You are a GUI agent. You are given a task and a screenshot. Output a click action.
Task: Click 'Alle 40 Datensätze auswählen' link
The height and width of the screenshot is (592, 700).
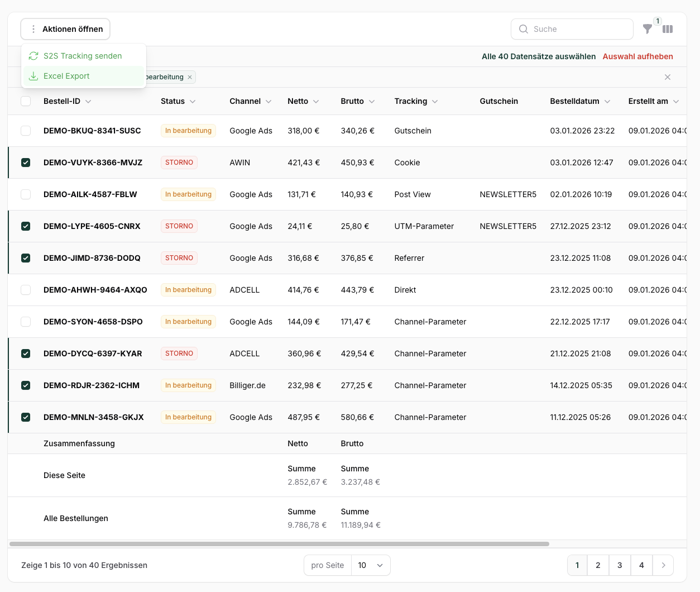click(538, 56)
